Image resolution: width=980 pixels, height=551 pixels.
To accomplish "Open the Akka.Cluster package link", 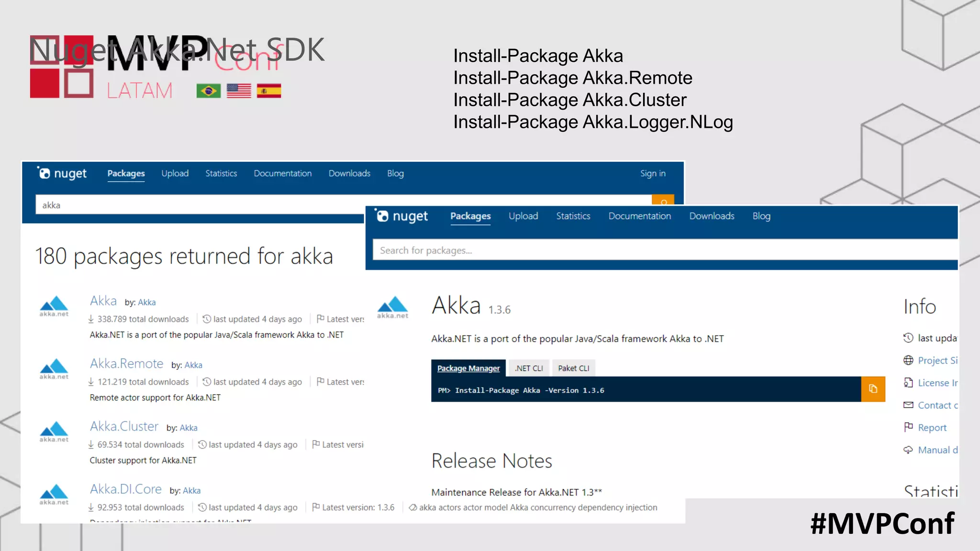I will click(x=124, y=426).
